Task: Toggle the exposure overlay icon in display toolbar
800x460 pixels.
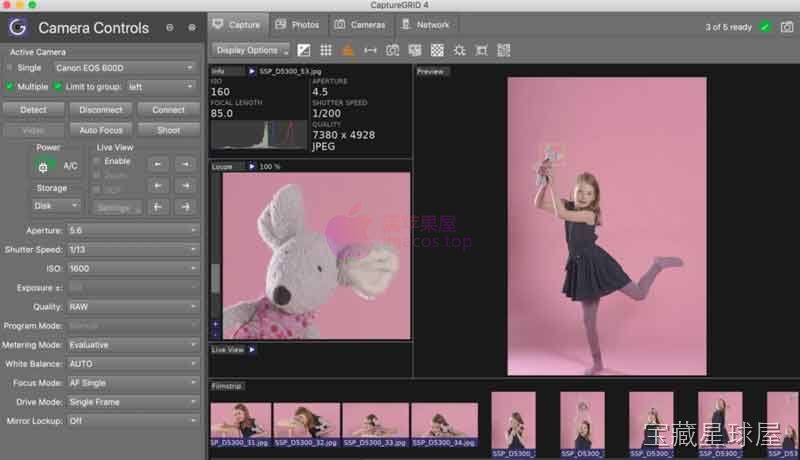Action: [x=304, y=50]
